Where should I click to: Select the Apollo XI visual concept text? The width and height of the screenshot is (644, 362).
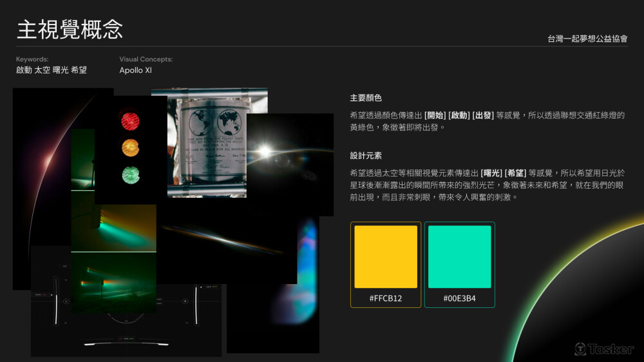135,70
